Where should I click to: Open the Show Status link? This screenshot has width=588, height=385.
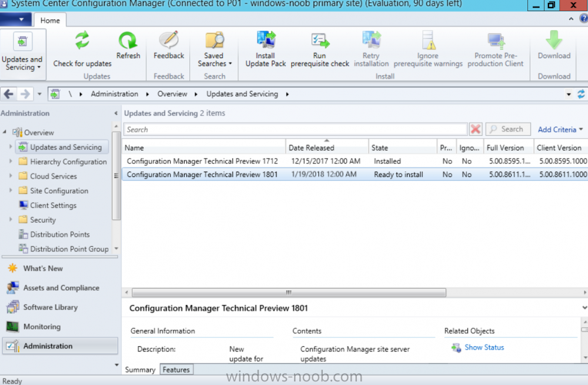(x=484, y=347)
